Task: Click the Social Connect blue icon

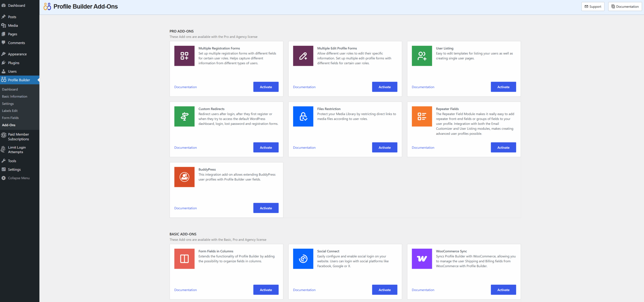Action: [303, 259]
